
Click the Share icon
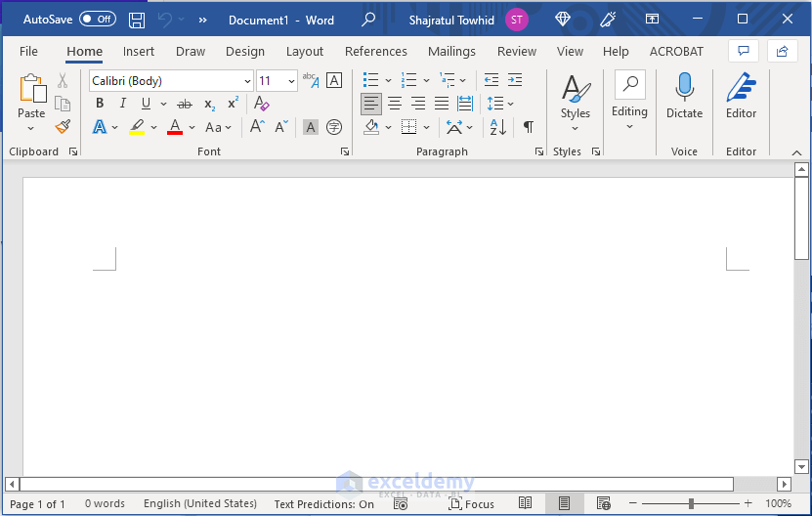(783, 51)
